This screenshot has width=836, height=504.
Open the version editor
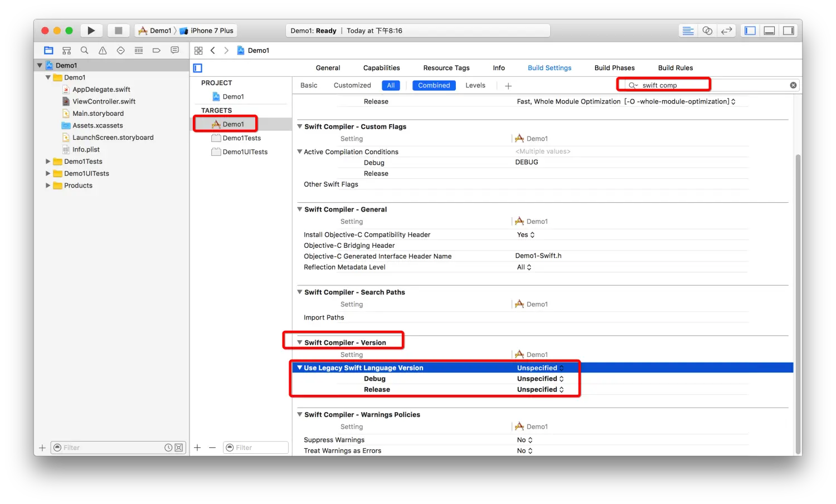tap(726, 31)
